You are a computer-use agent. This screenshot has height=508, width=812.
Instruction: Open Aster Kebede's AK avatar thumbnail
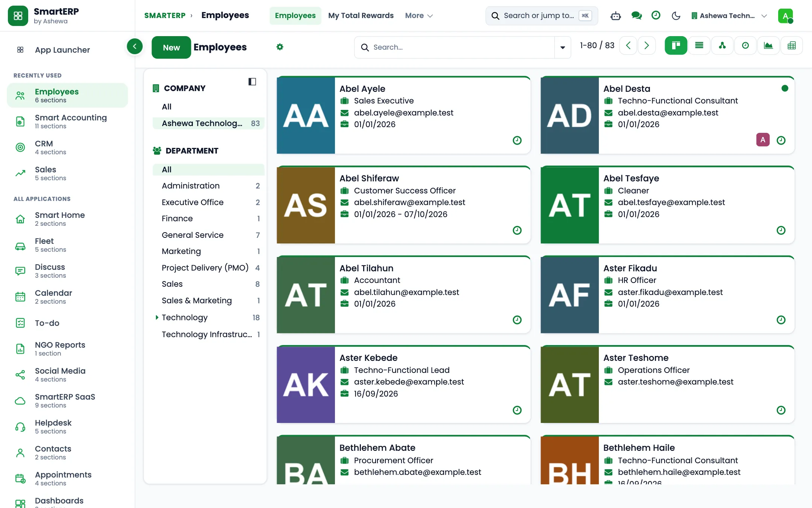tap(306, 385)
